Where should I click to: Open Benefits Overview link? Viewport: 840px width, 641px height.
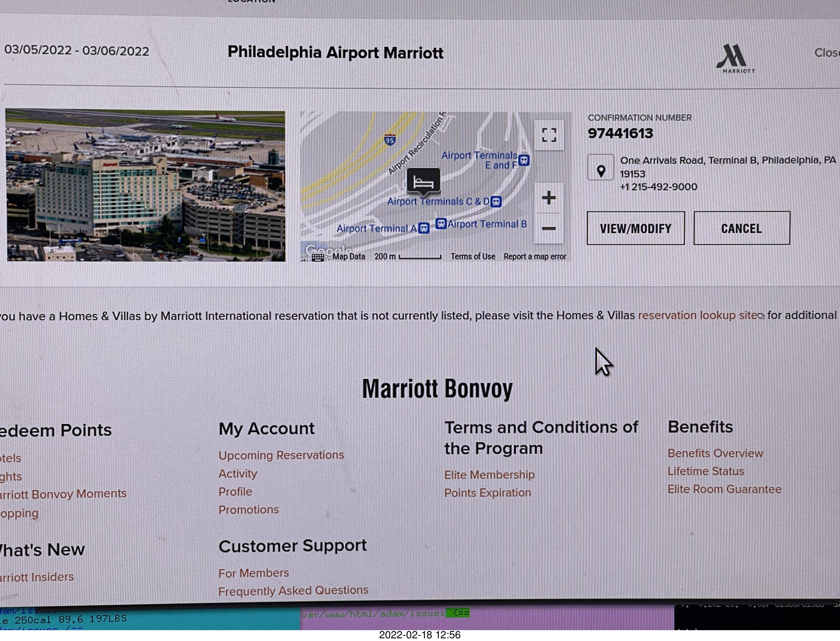[x=715, y=453]
